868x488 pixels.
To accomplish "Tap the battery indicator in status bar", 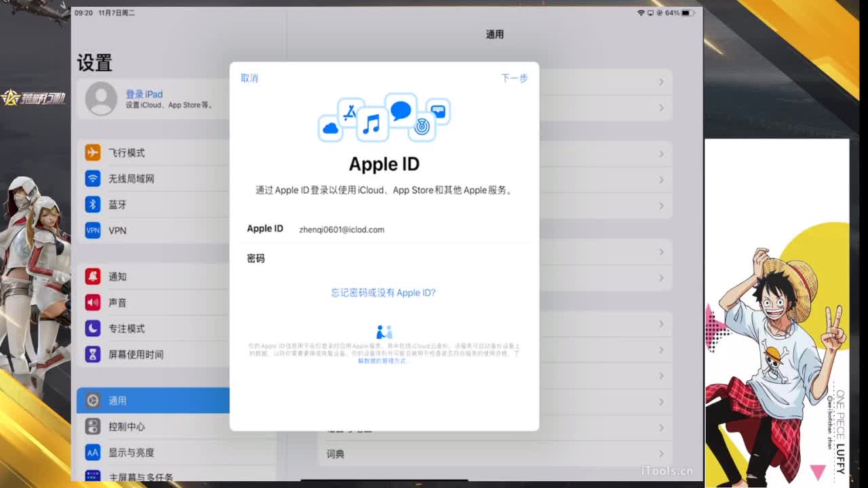I will pos(688,13).
